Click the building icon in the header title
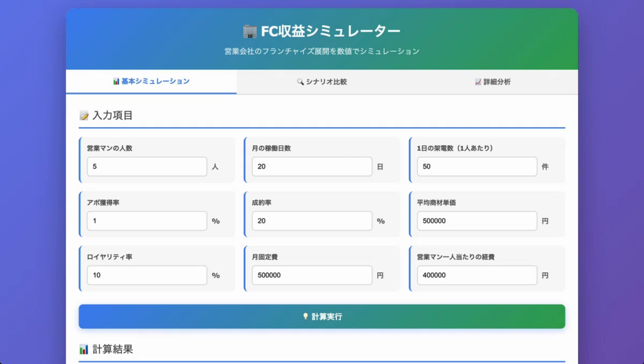 pos(249,31)
